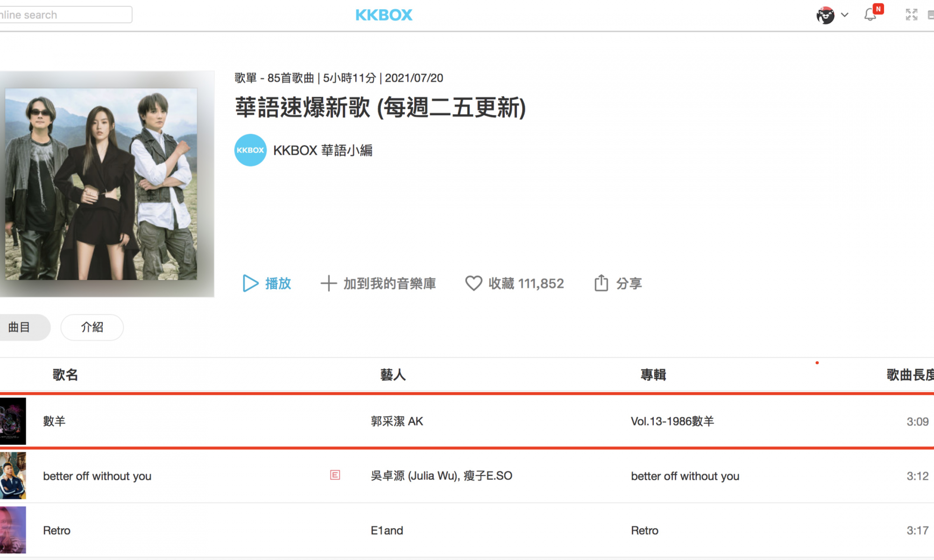Image resolution: width=934 pixels, height=560 pixels.
Task: Sort by the 歌名 column header
Action: pos(65,375)
